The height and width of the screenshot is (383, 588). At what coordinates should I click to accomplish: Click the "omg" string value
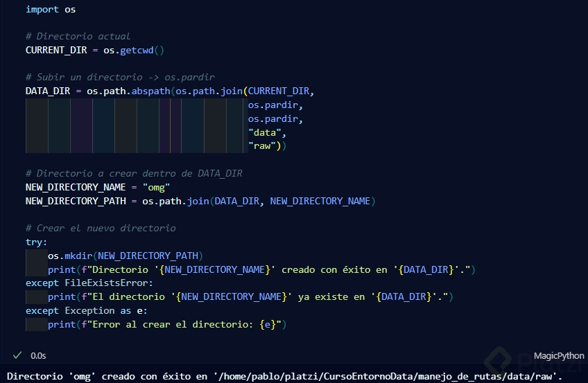click(156, 187)
